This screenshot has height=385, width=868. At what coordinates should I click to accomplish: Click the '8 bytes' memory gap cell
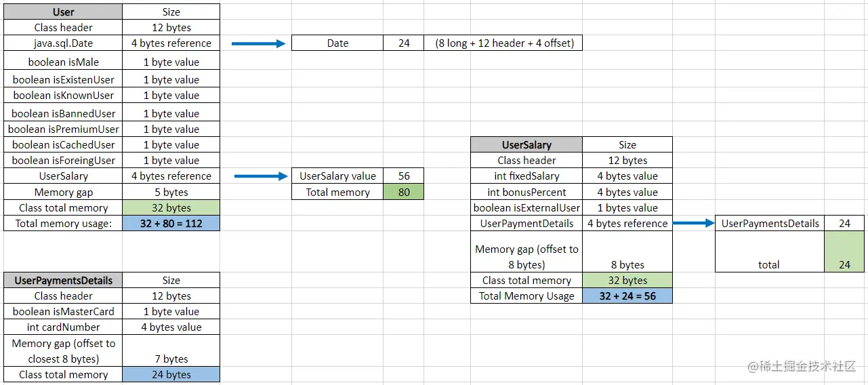point(627,251)
